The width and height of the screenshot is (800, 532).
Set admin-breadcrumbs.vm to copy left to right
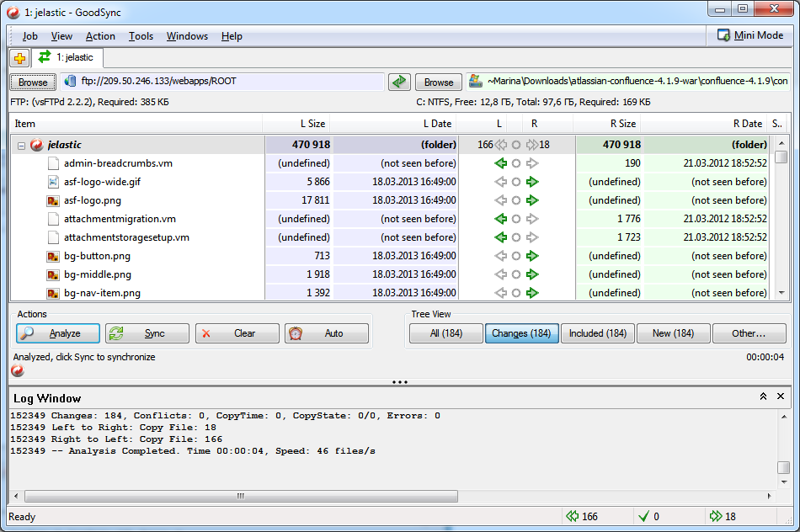coord(532,163)
